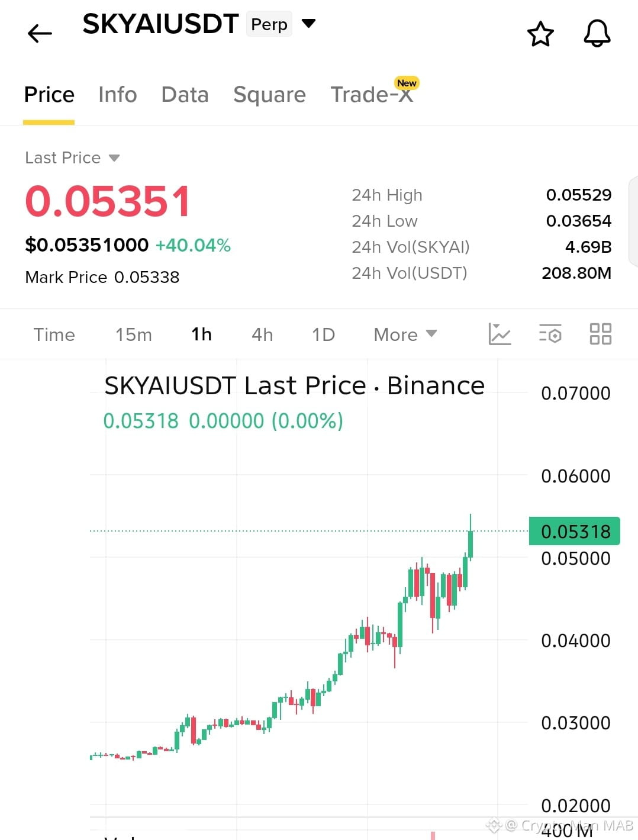638x840 pixels.
Task: Tap the 24h Vol(SKYAI) value 4.69B
Action: coord(588,247)
